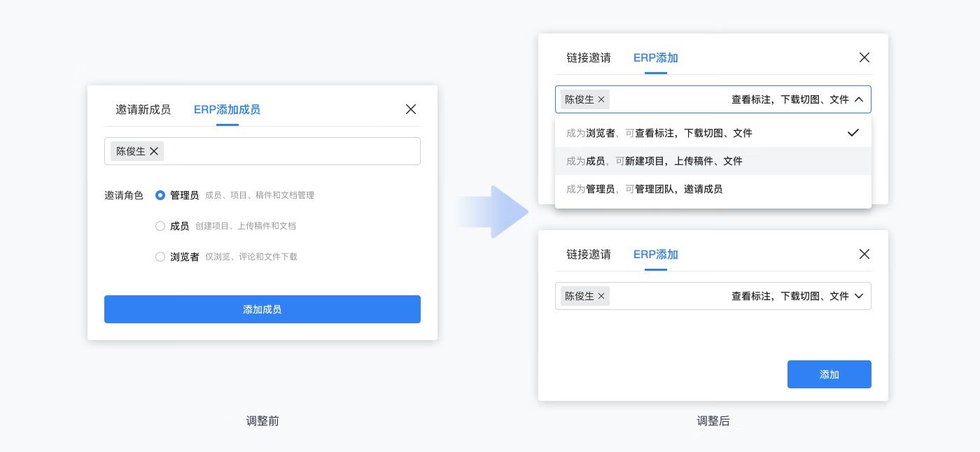980x452 pixels.
Task: Switch to 链接邀请 tab in lower dialog
Action: pyautogui.click(x=589, y=255)
